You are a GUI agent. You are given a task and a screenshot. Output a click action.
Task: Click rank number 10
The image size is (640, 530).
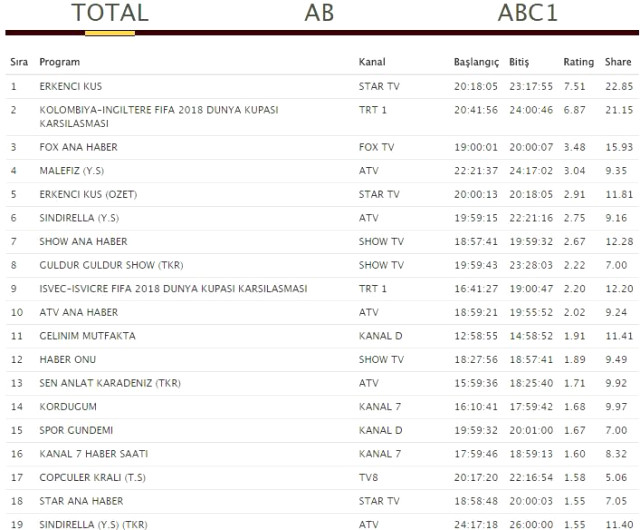[17, 312]
